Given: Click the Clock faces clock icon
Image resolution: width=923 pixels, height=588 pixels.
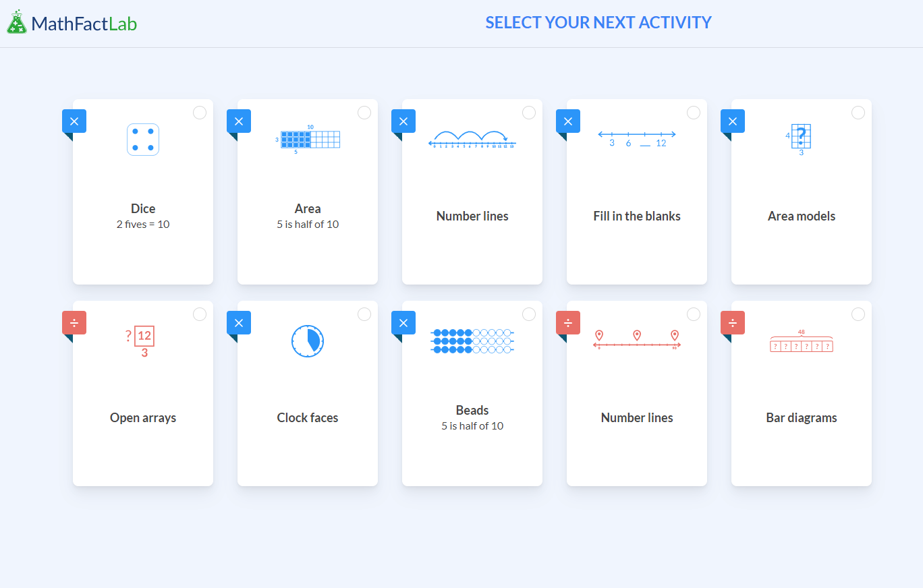Looking at the screenshot, I should pos(308,341).
